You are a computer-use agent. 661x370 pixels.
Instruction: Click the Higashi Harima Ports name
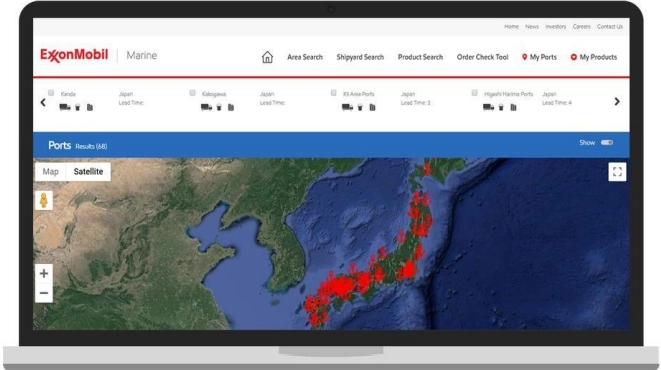(509, 94)
